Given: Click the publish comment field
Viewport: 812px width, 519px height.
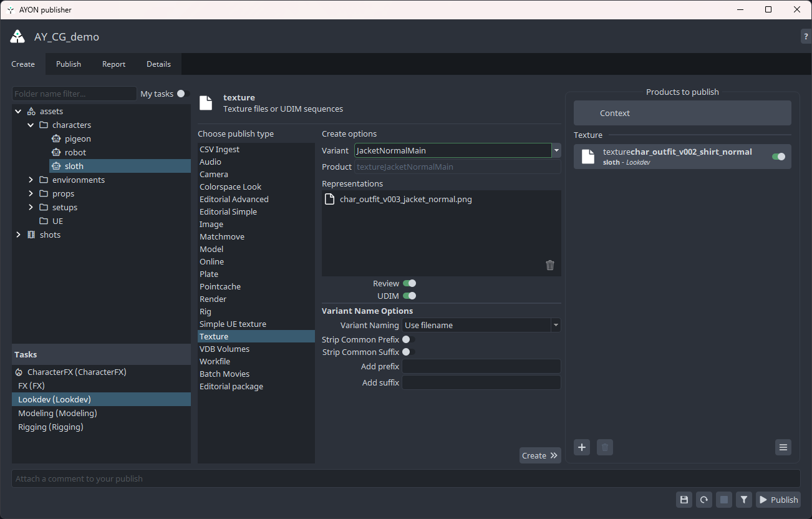Looking at the screenshot, I should [x=406, y=478].
